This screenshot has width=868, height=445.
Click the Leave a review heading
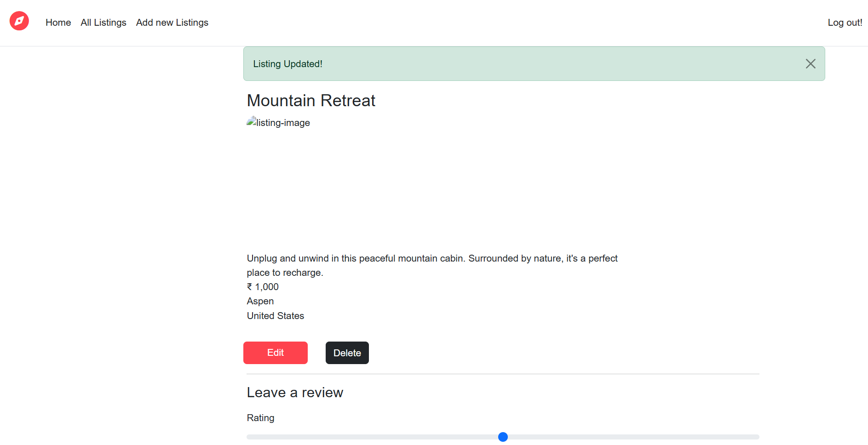click(295, 392)
